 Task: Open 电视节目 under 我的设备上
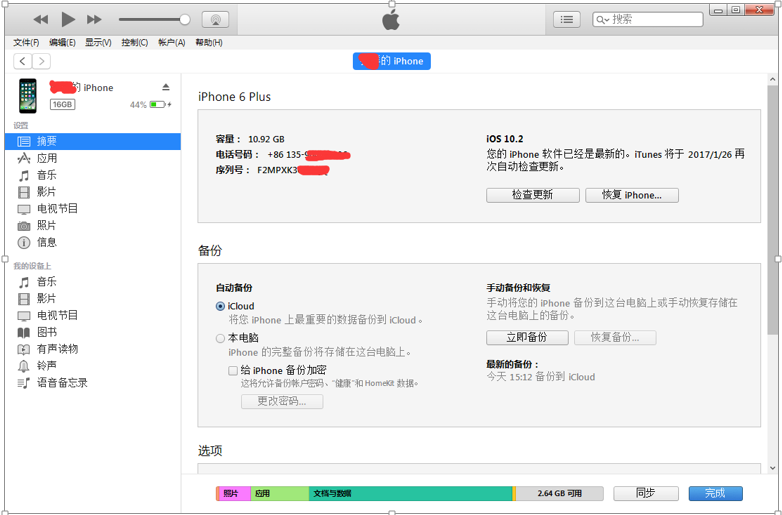(93, 315)
